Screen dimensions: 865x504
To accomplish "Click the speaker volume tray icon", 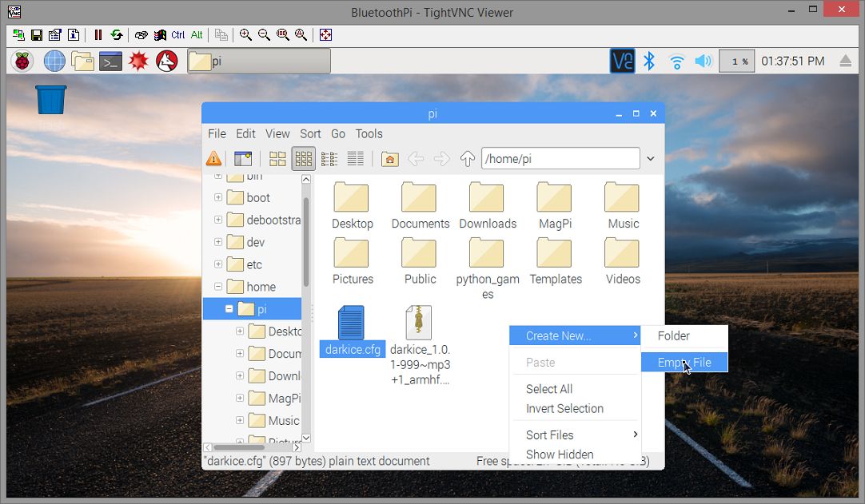I will [704, 62].
